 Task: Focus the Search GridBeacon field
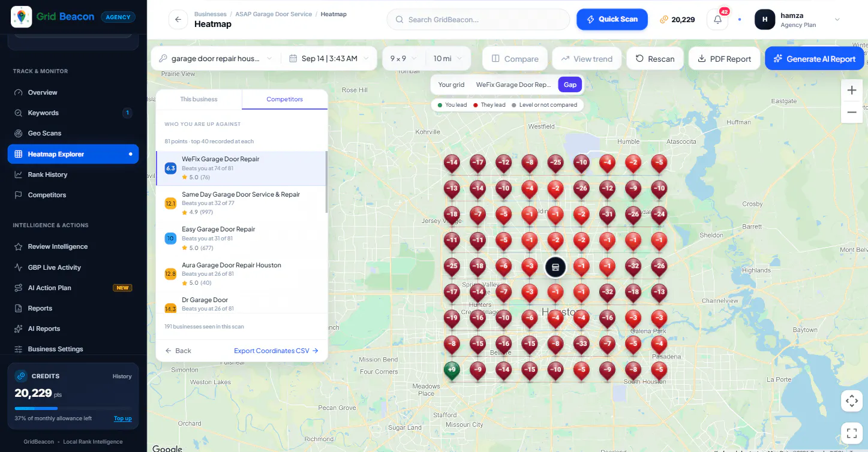coord(479,19)
